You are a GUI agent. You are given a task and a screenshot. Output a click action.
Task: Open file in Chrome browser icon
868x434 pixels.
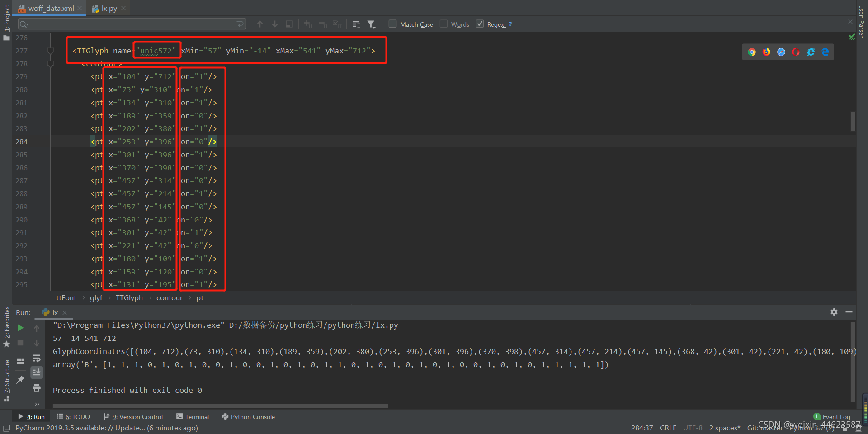pos(752,52)
